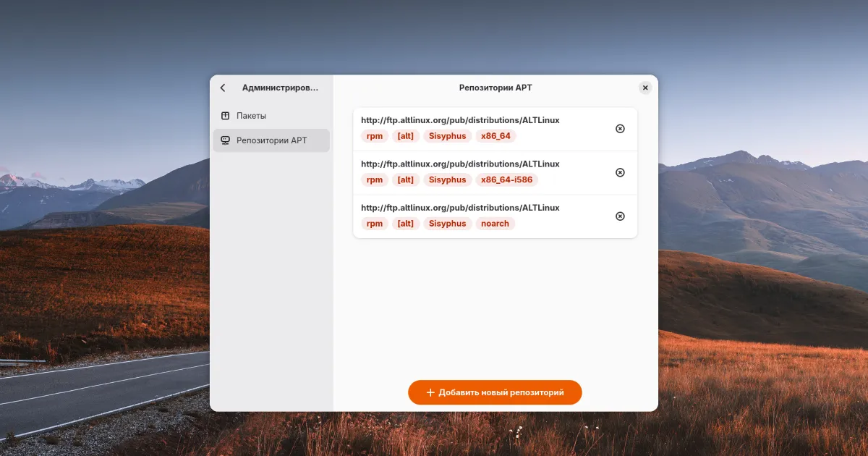
Task: Click the [alt] tag in the first row
Action: coord(406,136)
